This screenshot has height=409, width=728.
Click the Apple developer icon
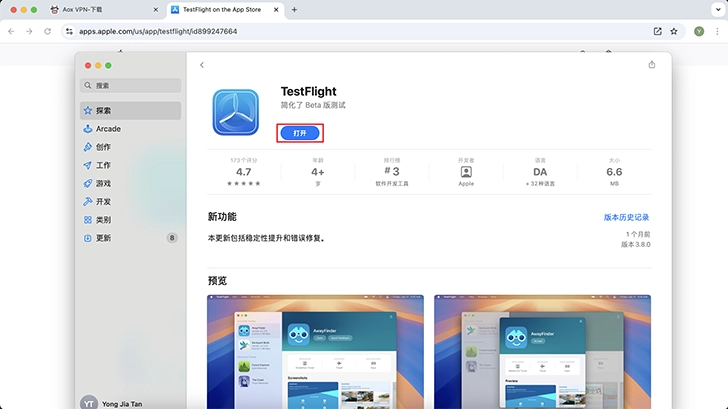click(466, 172)
